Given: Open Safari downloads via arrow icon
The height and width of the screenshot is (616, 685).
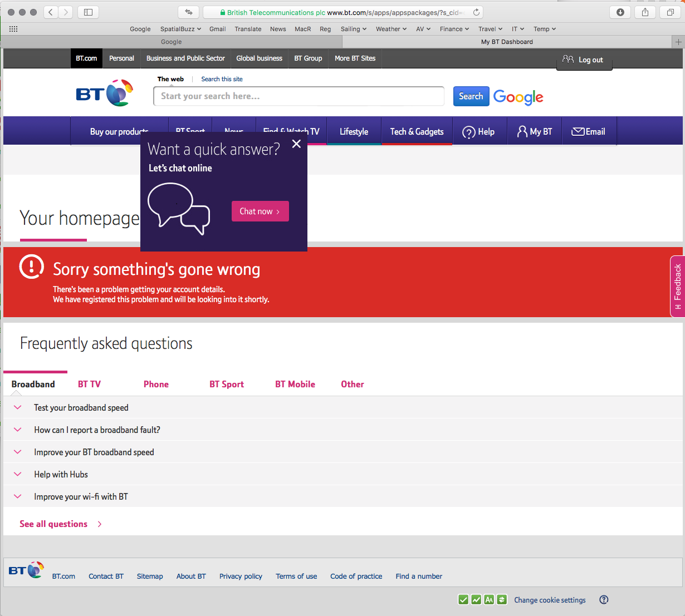Looking at the screenshot, I should click(x=620, y=12).
